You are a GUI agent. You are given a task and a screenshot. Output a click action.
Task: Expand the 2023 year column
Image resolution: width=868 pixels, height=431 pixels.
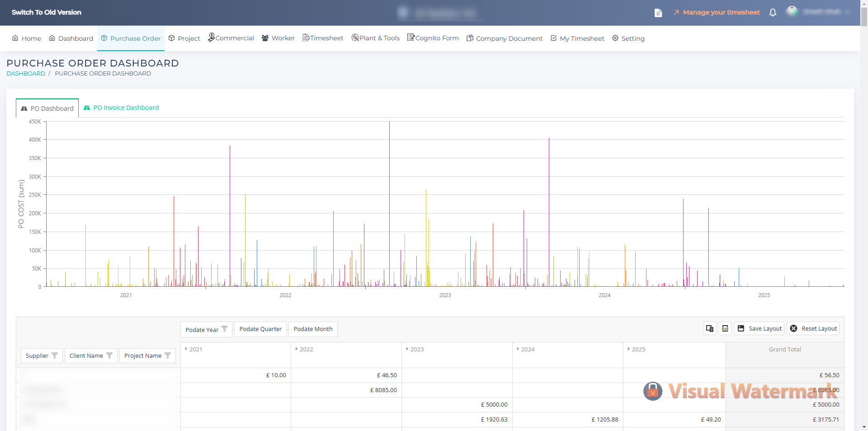tap(407, 349)
